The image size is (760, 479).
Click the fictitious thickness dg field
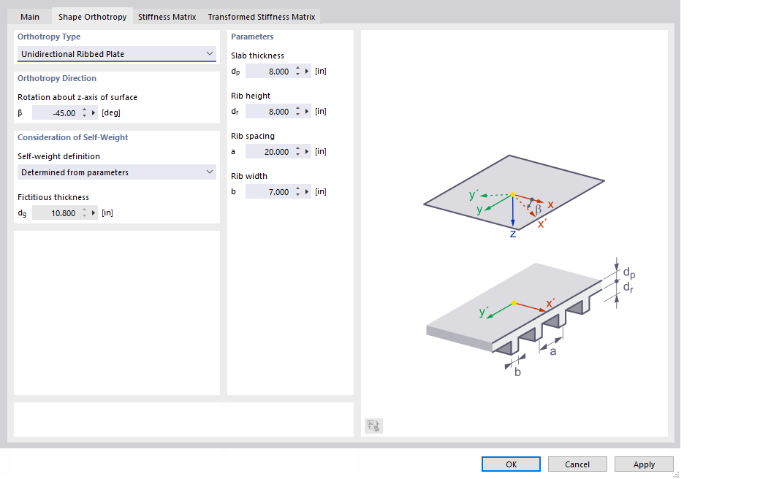54,213
